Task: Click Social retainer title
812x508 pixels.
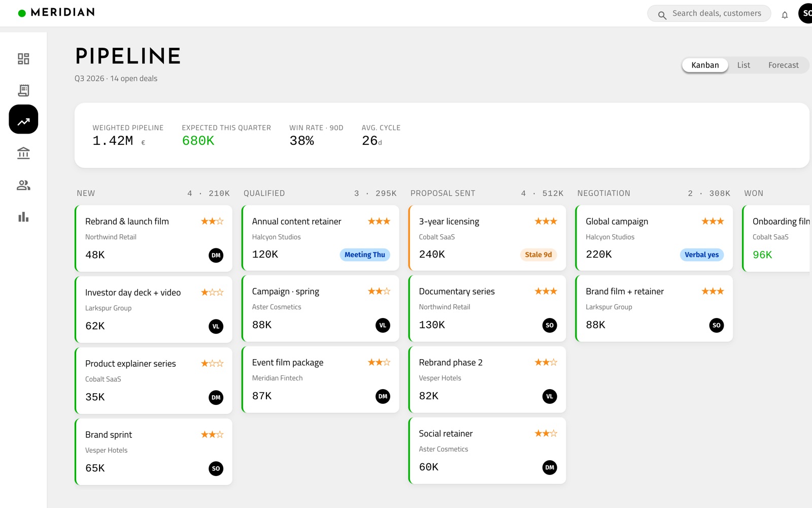Action: 446,434
